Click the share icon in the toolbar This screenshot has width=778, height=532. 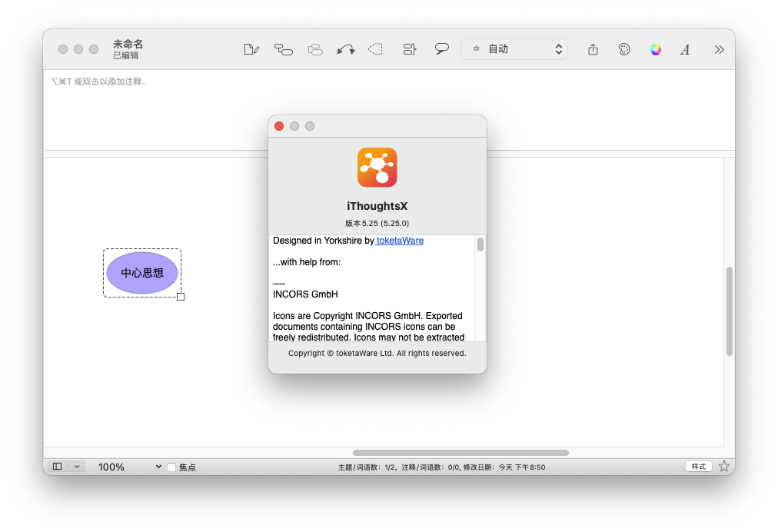click(x=593, y=49)
